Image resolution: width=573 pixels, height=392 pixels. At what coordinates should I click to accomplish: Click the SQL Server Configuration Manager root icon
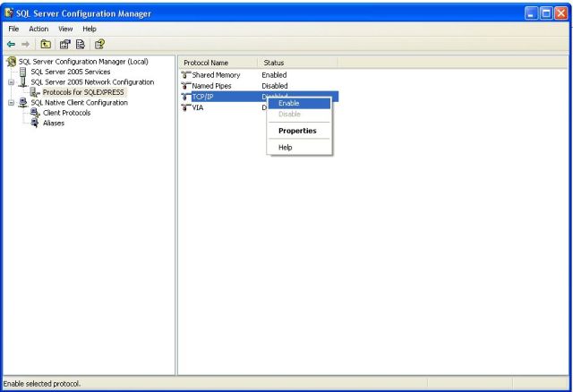[x=12, y=62]
